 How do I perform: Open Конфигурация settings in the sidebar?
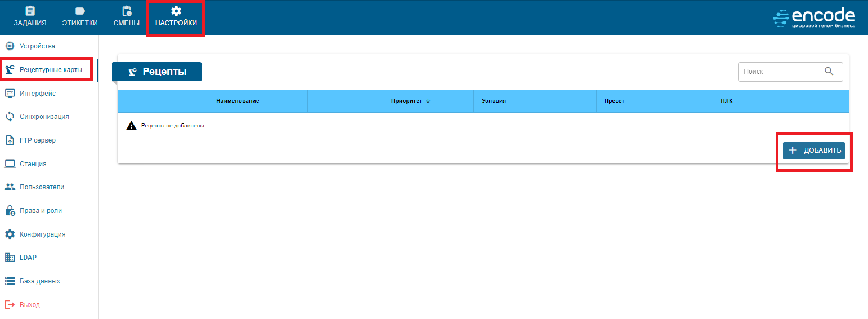[x=42, y=234]
